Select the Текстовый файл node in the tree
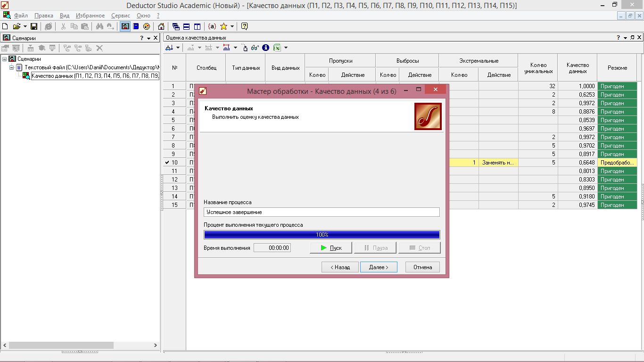The width and height of the screenshot is (644, 362). [x=92, y=67]
